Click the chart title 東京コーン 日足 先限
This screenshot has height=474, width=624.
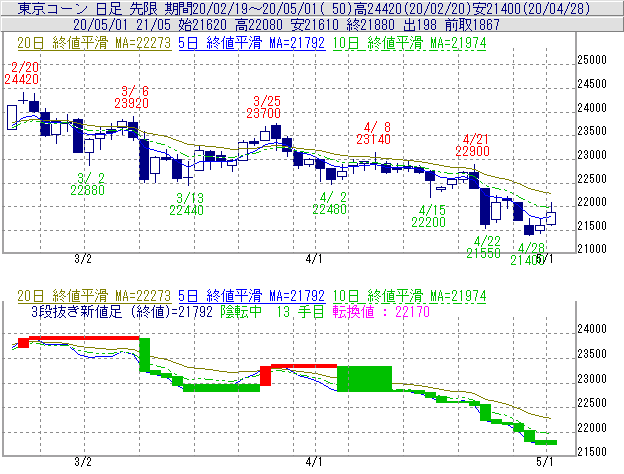click(x=88, y=8)
